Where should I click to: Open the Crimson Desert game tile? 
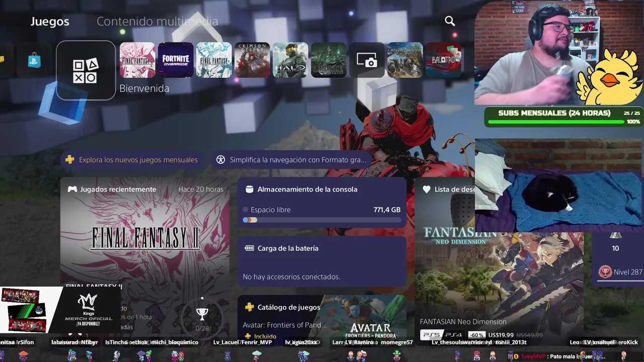(x=252, y=60)
